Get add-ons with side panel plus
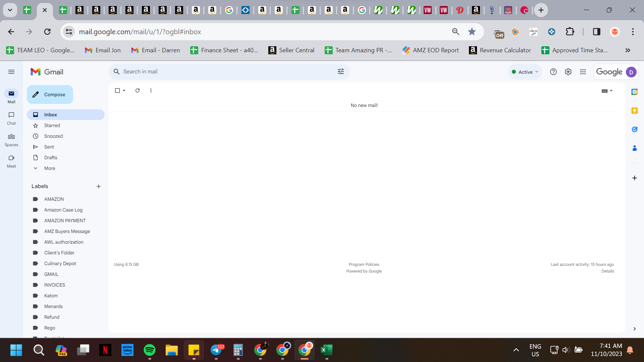 pos(635,178)
